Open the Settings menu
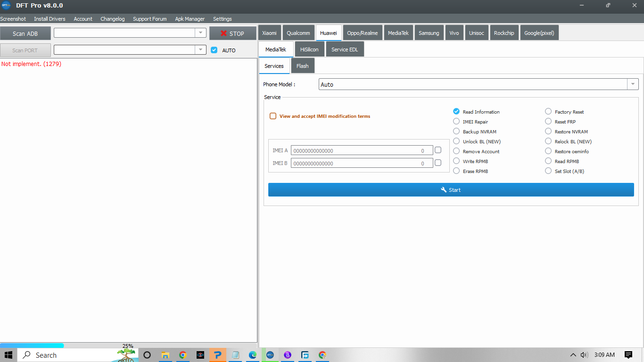Viewport: 644px width, 362px height. pyautogui.click(x=223, y=19)
